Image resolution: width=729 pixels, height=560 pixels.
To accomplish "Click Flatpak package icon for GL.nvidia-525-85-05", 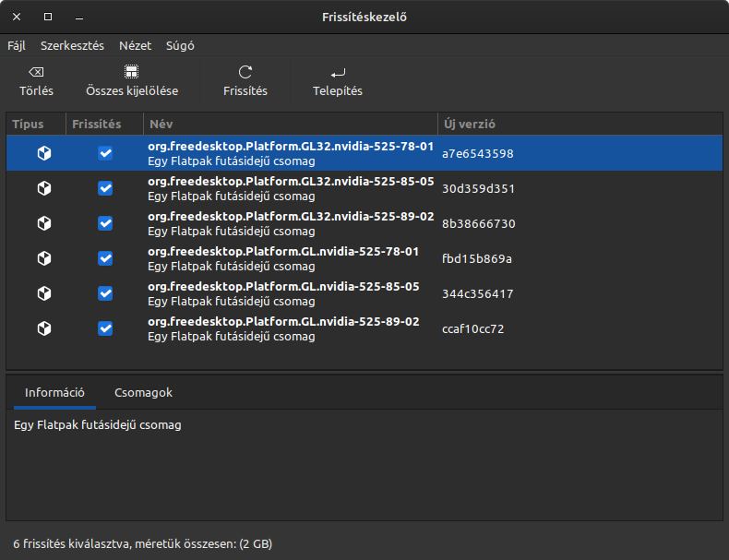I will click(44, 293).
